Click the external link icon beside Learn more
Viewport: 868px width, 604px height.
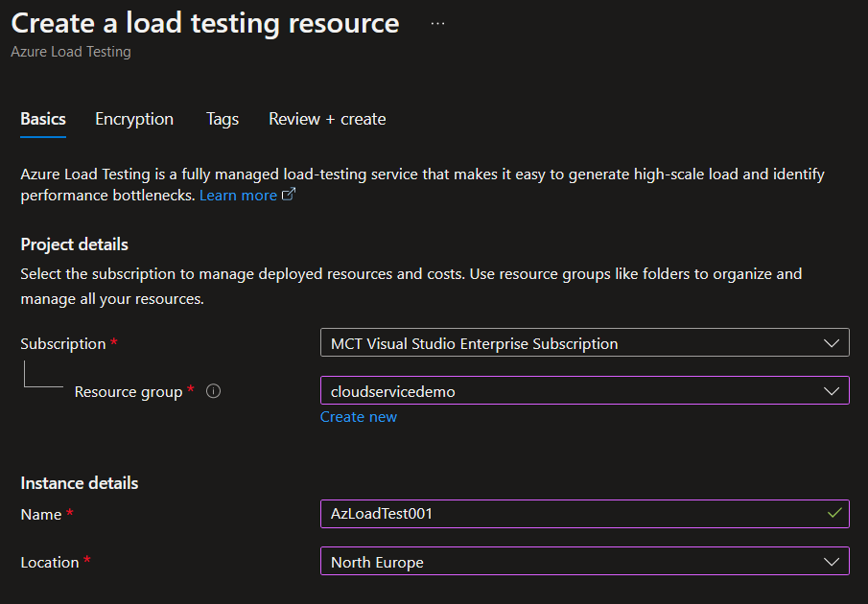tap(289, 195)
